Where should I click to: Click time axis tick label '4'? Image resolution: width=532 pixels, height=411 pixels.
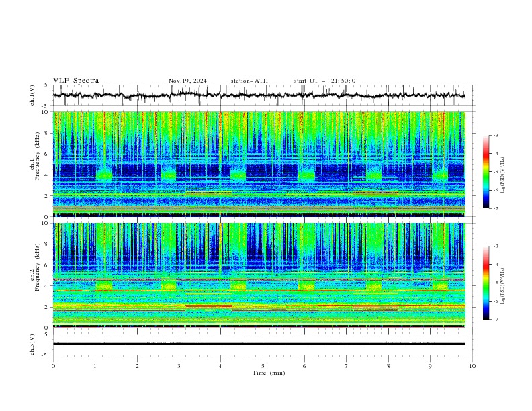(x=220, y=366)
